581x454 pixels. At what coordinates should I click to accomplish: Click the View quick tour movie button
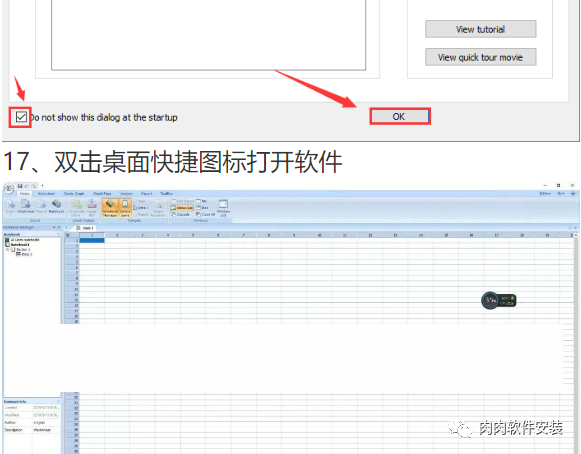[480, 57]
